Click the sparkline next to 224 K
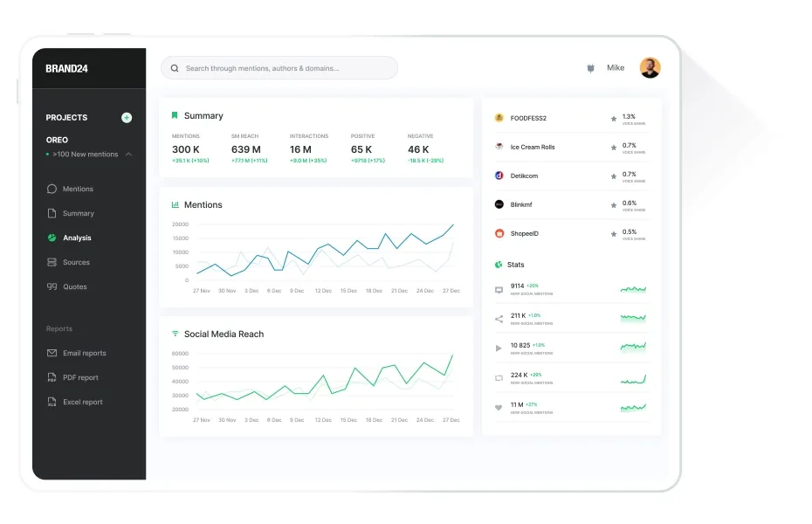Screen dimensions: 812x524 (633, 378)
